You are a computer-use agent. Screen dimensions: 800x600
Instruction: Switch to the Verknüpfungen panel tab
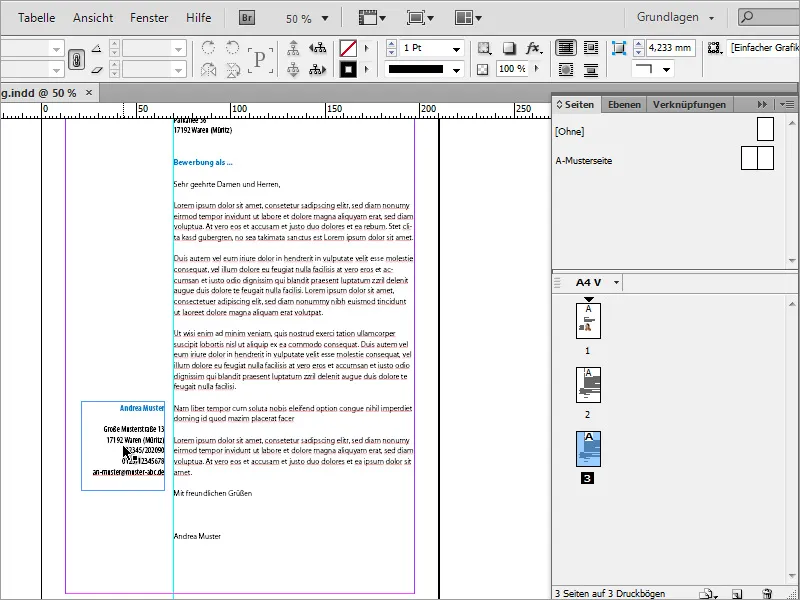point(689,105)
